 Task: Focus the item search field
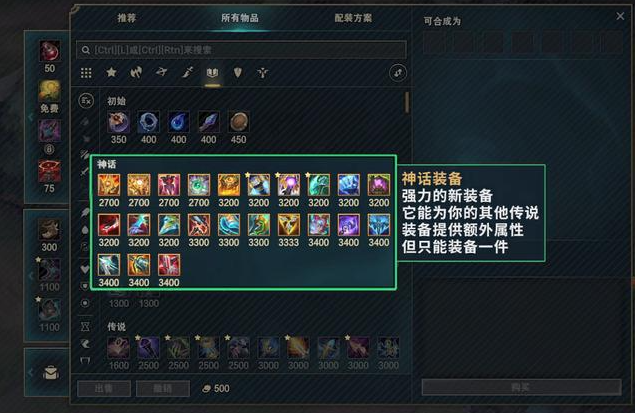pos(241,50)
